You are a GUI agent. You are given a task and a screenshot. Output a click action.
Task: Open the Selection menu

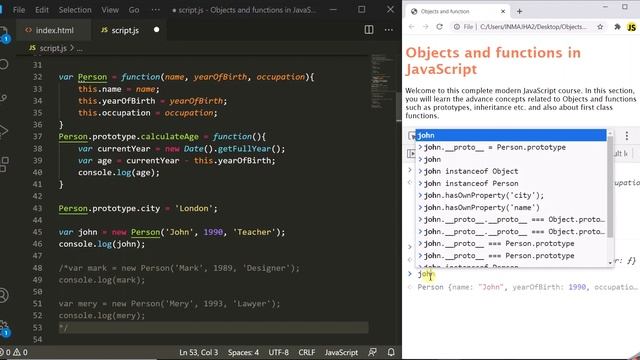tap(75, 10)
